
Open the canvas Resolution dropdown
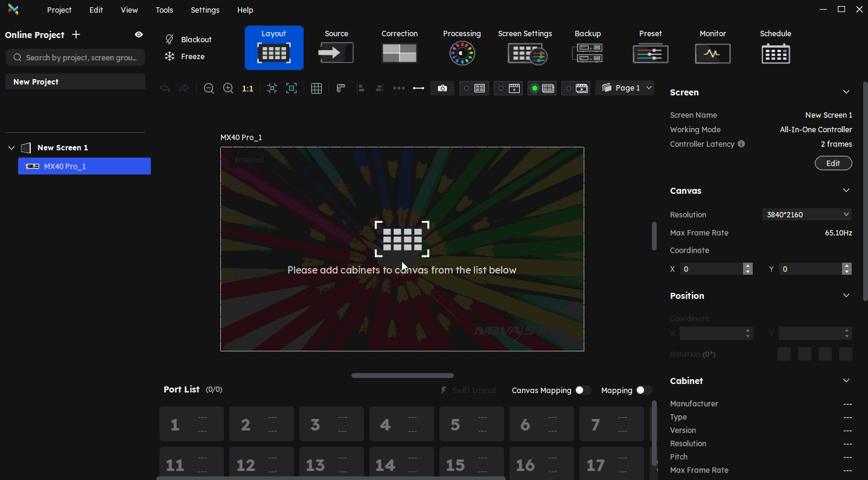[x=808, y=214]
